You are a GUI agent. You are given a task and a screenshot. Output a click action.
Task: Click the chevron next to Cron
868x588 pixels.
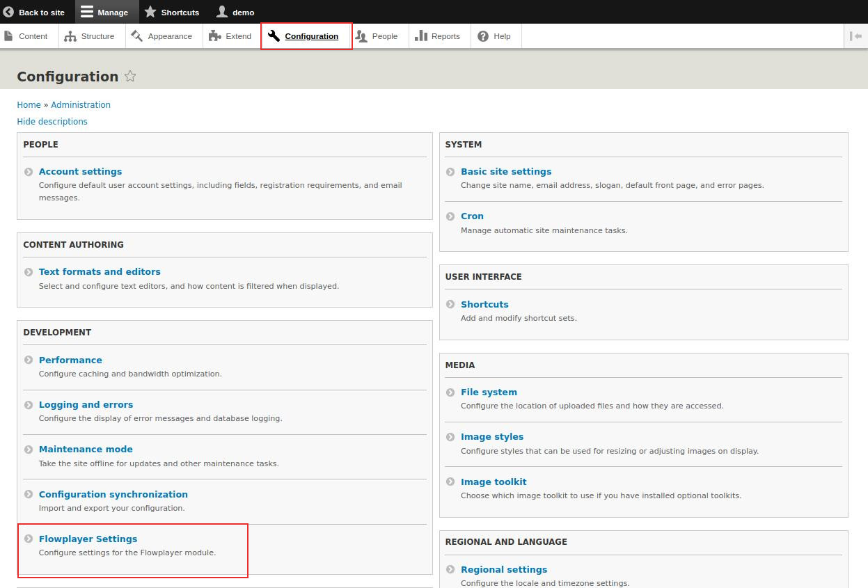[x=450, y=216]
